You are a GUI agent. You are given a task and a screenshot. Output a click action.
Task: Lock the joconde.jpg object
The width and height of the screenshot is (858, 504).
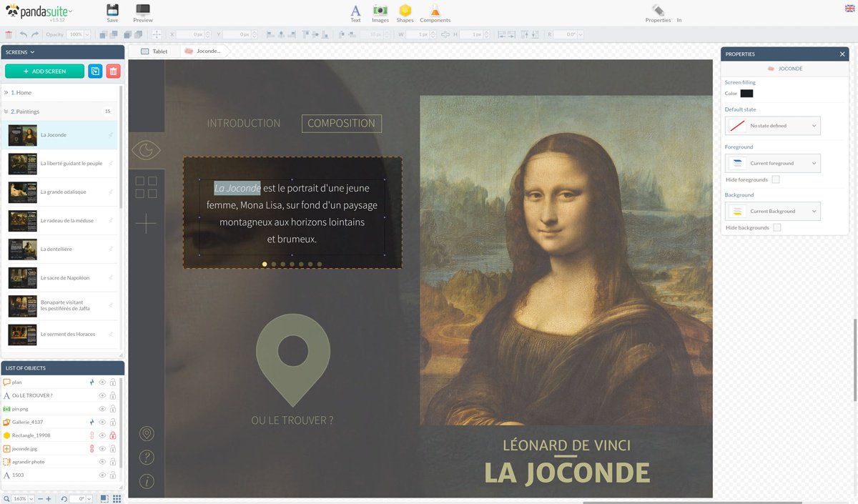(113, 449)
